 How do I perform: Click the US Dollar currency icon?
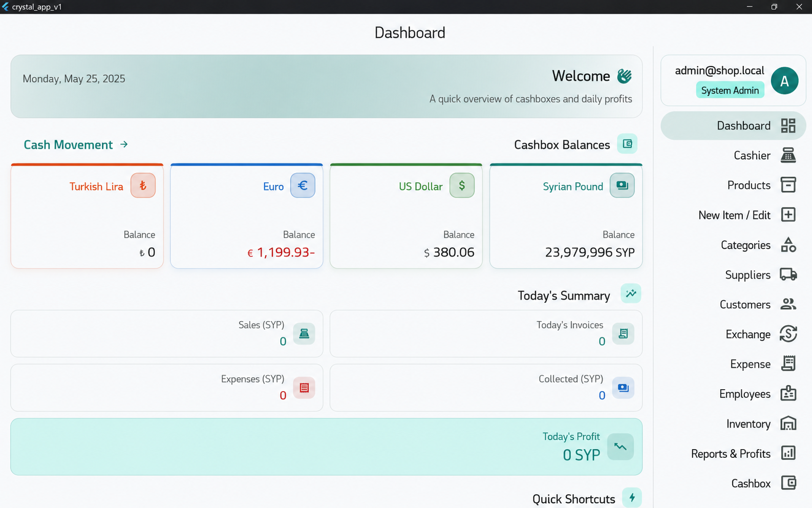tap(462, 185)
